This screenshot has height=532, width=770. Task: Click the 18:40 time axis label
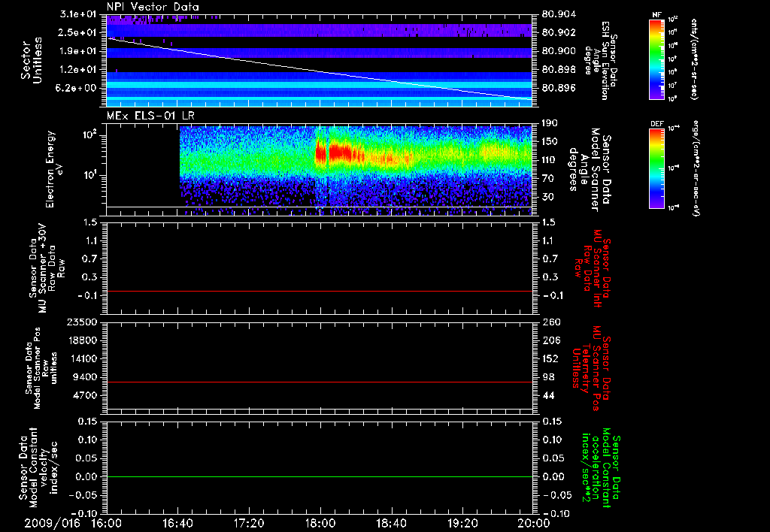tap(391, 524)
